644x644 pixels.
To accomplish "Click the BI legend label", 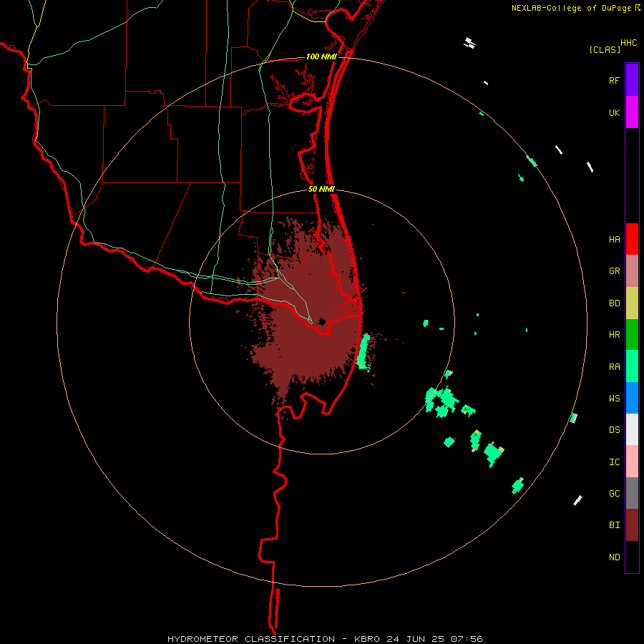I will click(614, 525).
